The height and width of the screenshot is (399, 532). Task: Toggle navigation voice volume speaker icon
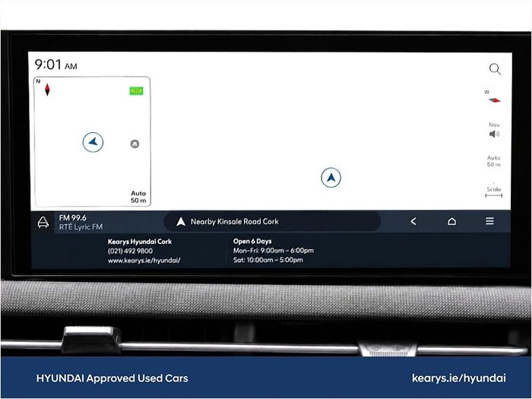click(x=494, y=134)
